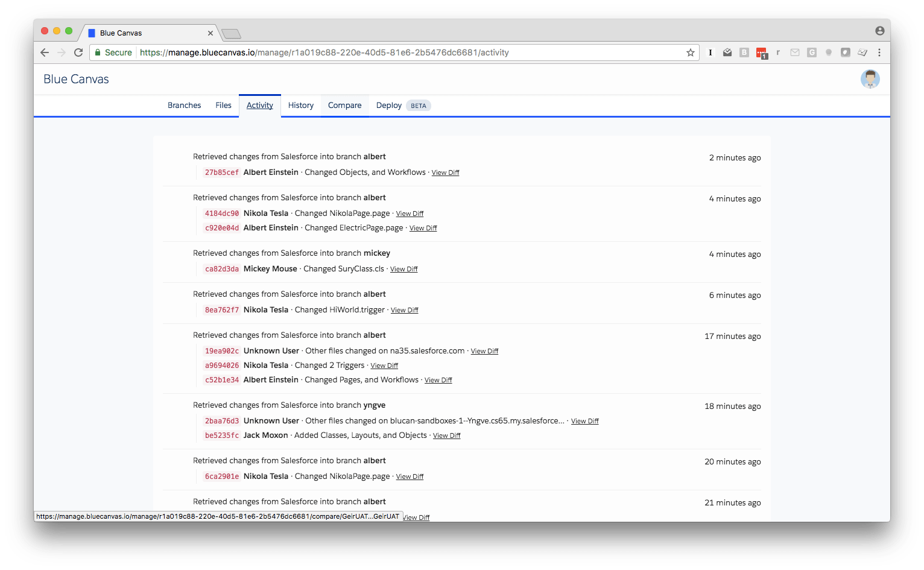Reload the page with the refresh icon
Image resolution: width=924 pixels, height=570 pixels.
pyautogui.click(x=78, y=52)
